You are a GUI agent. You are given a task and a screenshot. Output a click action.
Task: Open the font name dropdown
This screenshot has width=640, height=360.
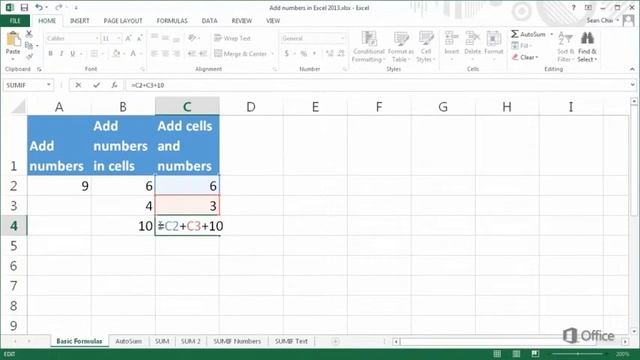pyautogui.click(x=97, y=38)
